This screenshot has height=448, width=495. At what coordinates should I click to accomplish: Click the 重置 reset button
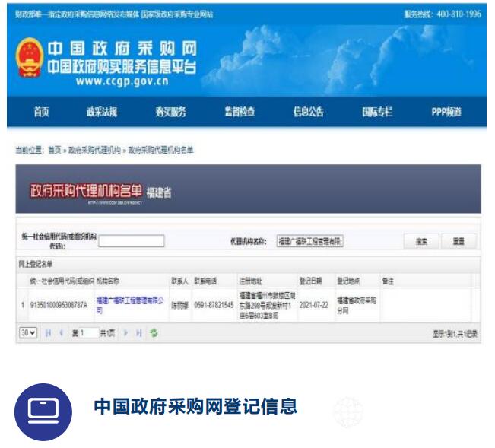click(459, 242)
